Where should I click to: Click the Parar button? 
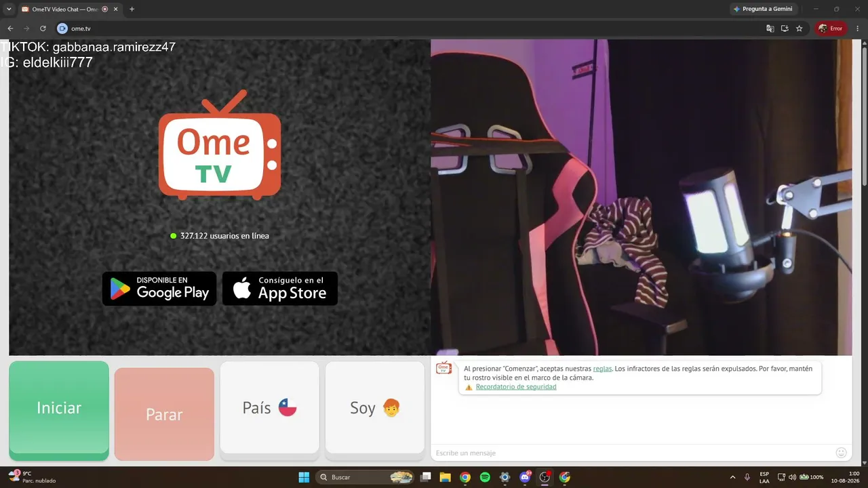coord(164,414)
